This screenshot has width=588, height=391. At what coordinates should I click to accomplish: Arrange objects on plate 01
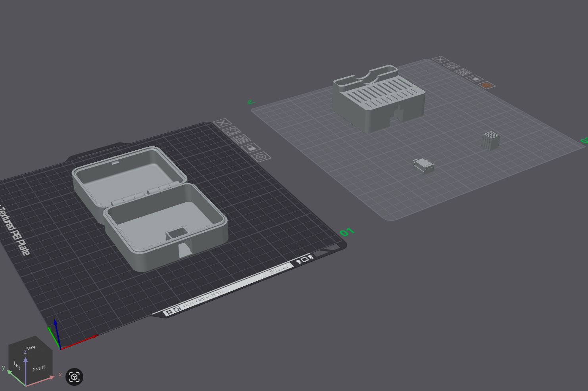coord(242,139)
